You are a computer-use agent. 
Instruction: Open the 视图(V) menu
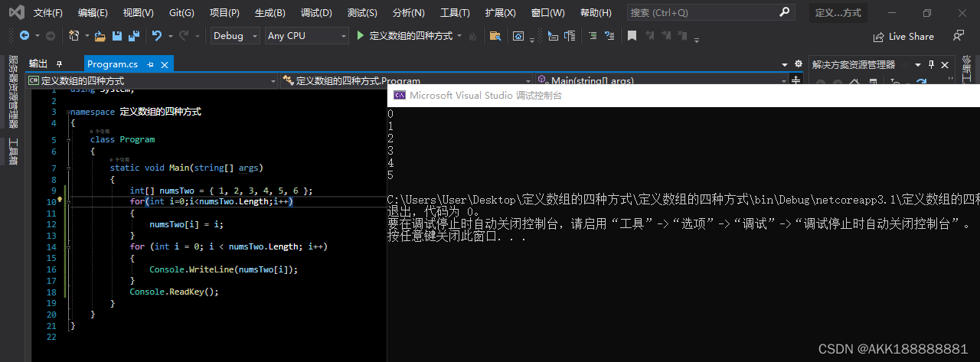tap(138, 13)
